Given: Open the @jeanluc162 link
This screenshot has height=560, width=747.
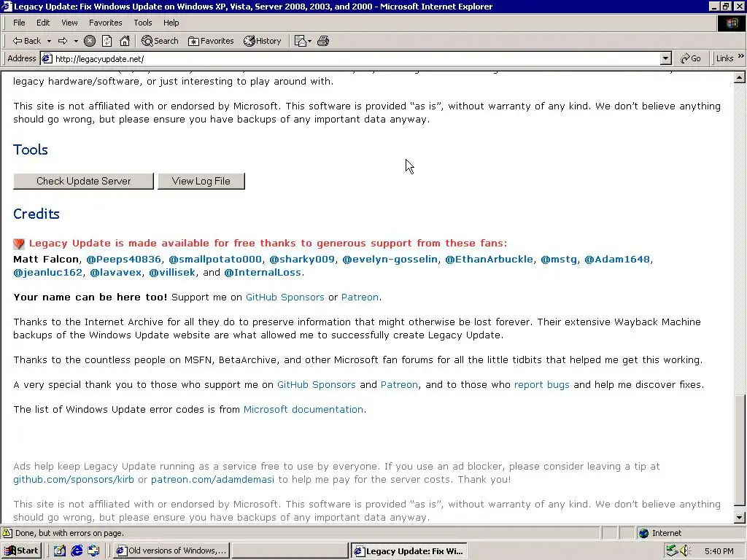Looking at the screenshot, I should coord(47,273).
